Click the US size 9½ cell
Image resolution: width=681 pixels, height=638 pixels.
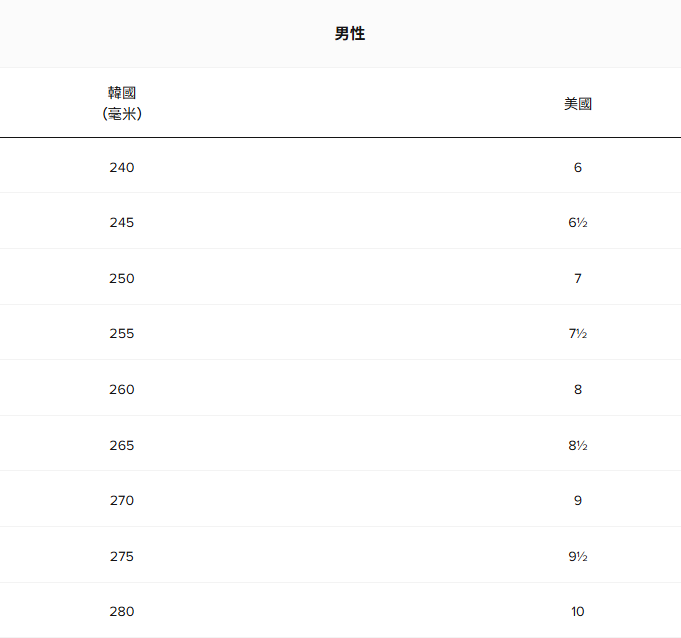click(577, 556)
